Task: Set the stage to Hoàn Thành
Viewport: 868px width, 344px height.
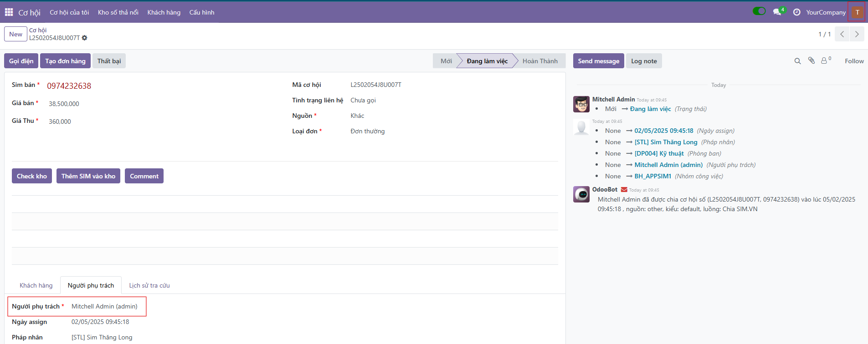Action: coord(540,61)
